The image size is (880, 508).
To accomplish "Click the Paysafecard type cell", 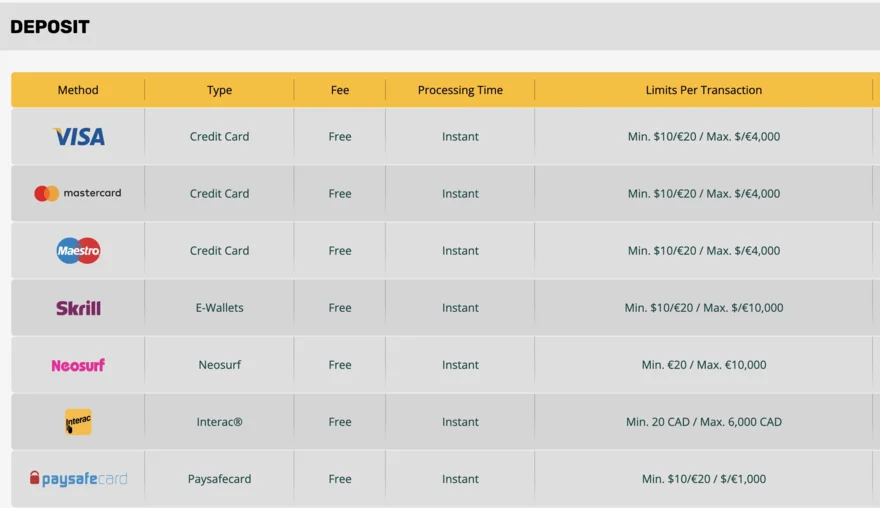I will [x=219, y=479].
